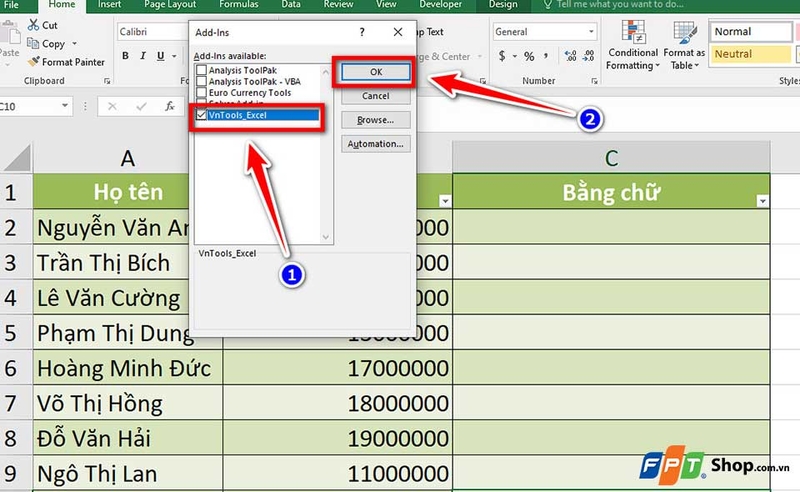Expand the Copy dropdown arrow
Viewport: 800px width, 492px height.
tap(74, 43)
